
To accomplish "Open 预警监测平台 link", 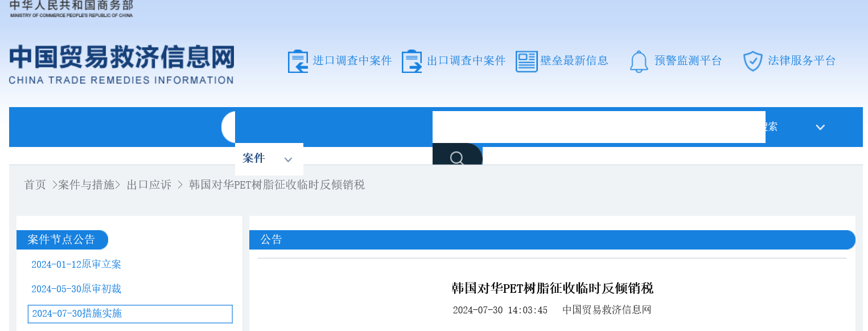I will [688, 60].
